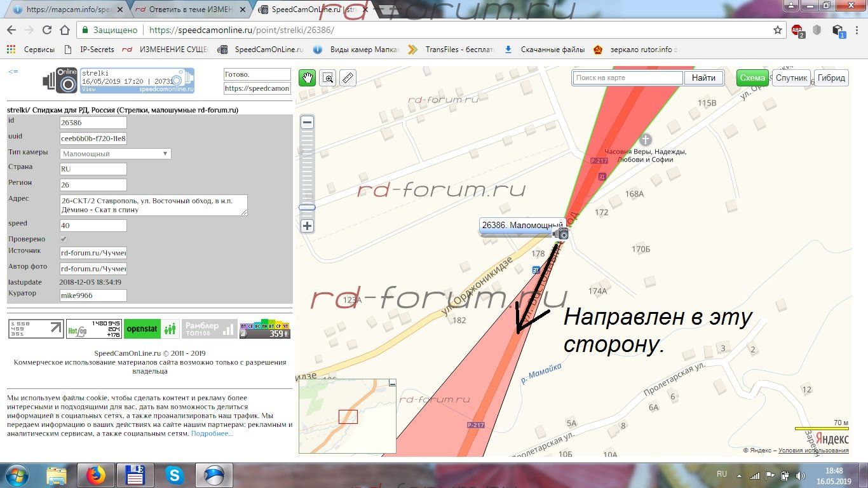Image resolution: width=868 pixels, height=488 pixels.
Task: Click the map zoom level slider handle
Action: (308, 207)
